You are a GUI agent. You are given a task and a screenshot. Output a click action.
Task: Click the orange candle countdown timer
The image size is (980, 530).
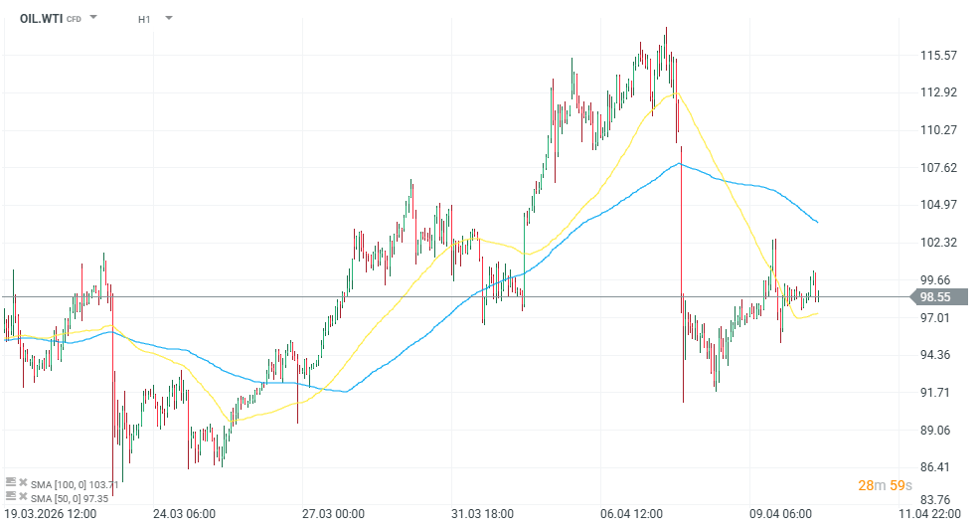click(x=884, y=485)
